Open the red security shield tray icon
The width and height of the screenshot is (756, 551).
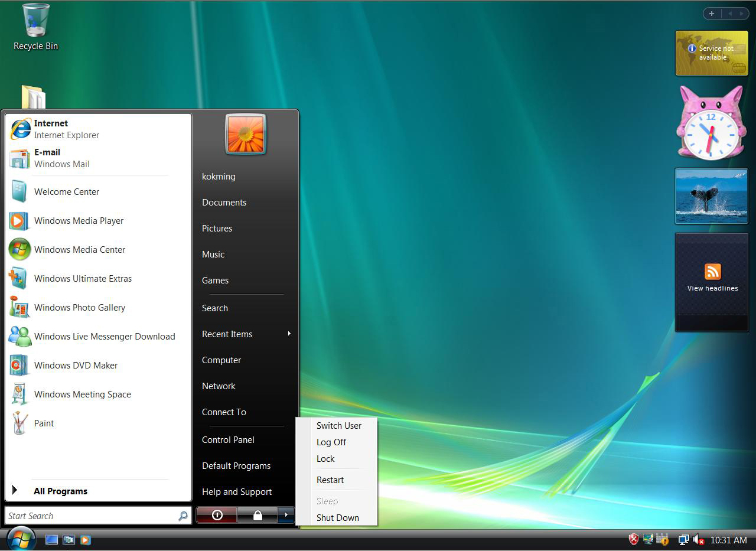[x=634, y=539]
